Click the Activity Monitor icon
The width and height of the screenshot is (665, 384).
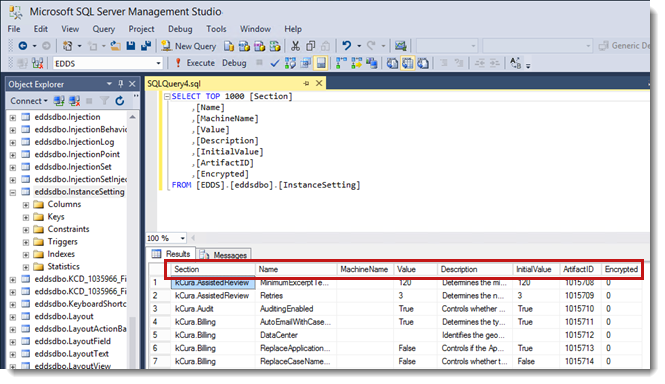[x=400, y=46]
